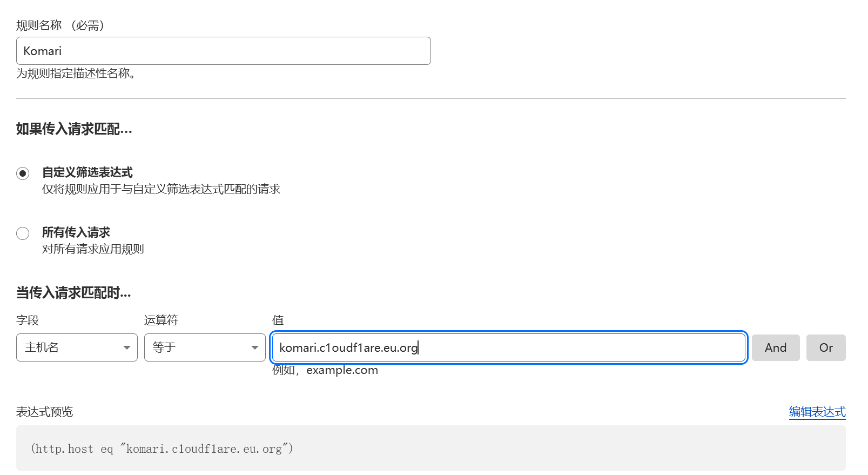Open the 主机名 field dropdown
Viewport: 868px width, 475px height.
[x=77, y=347]
